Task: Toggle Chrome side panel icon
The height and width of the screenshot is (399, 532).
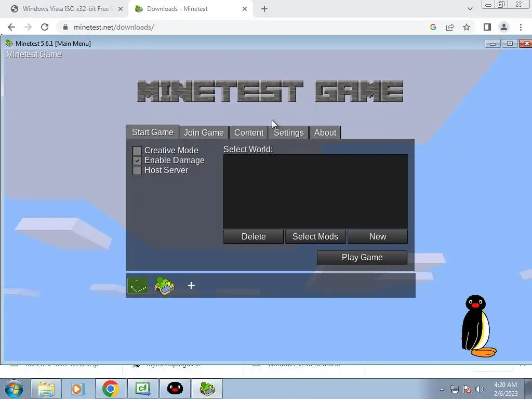Action: pyautogui.click(x=487, y=27)
